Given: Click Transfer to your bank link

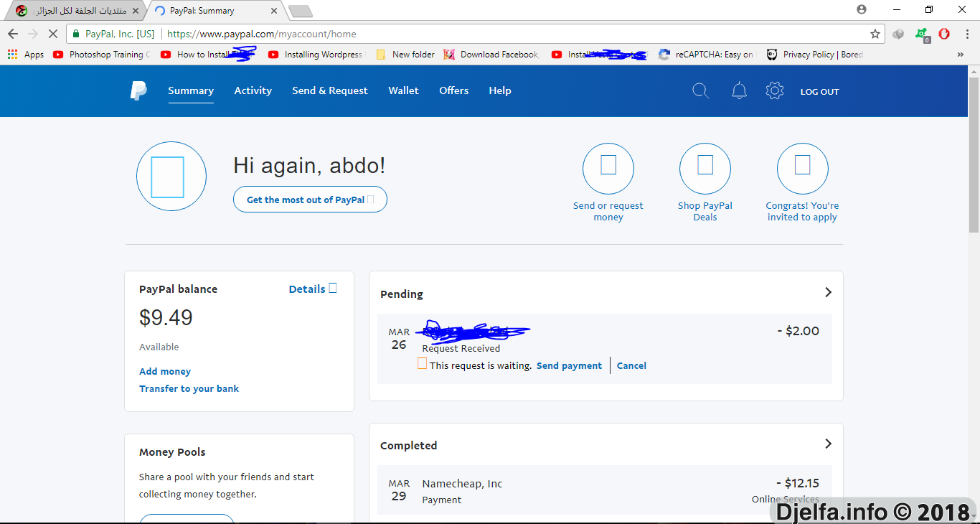Looking at the screenshot, I should pos(189,388).
